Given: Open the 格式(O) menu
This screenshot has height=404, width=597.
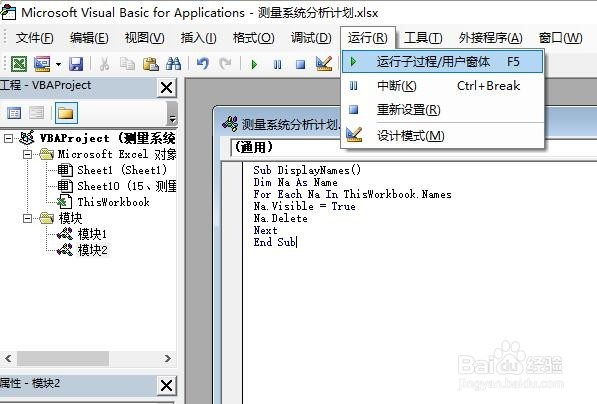Looking at the screenshot, I should click(x=253, y=38).
